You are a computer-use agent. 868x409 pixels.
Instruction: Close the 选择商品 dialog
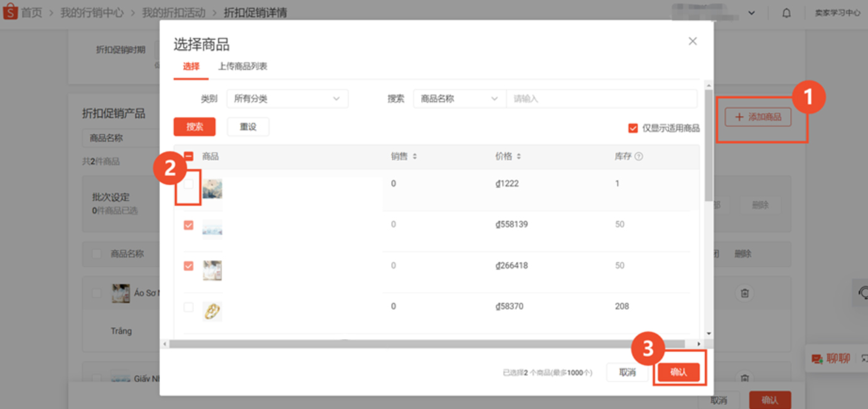pyautogui.click(x=692, y=41)
